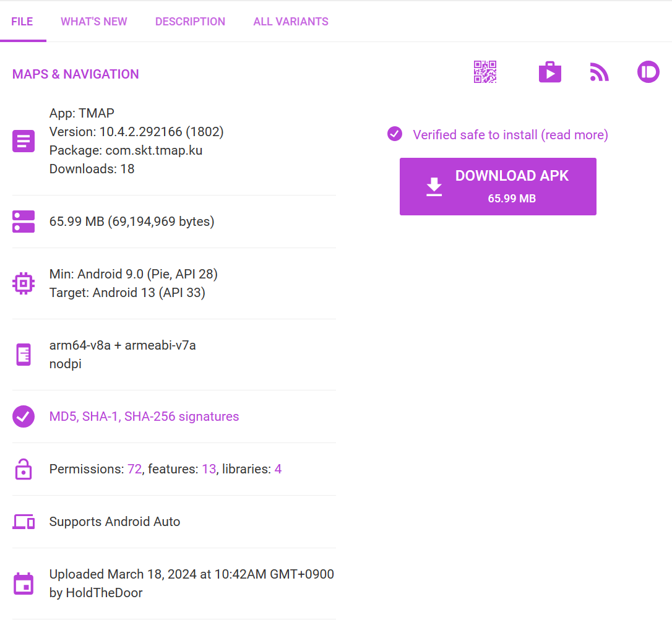Click the calendar icon beside Uploaded date
This screenshot has width=672, height=638.
point(24,584)
